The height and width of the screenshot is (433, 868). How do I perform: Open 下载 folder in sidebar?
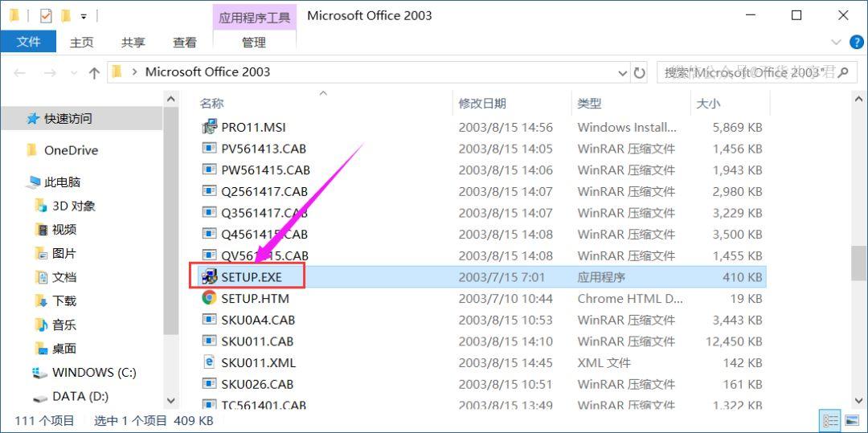[64, 300]
